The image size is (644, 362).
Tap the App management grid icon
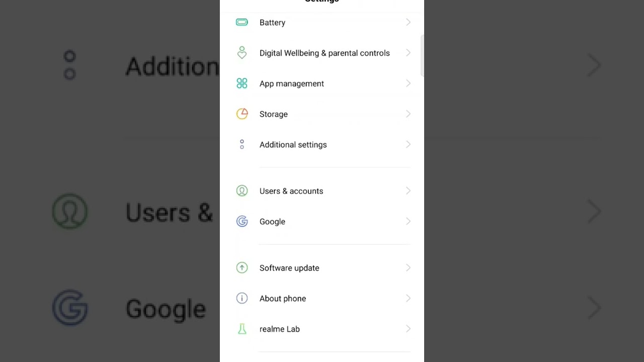coord(242,83)
